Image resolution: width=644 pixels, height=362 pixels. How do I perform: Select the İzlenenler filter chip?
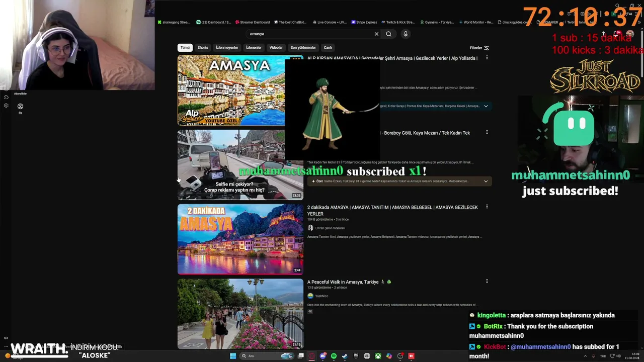(254, 48)
